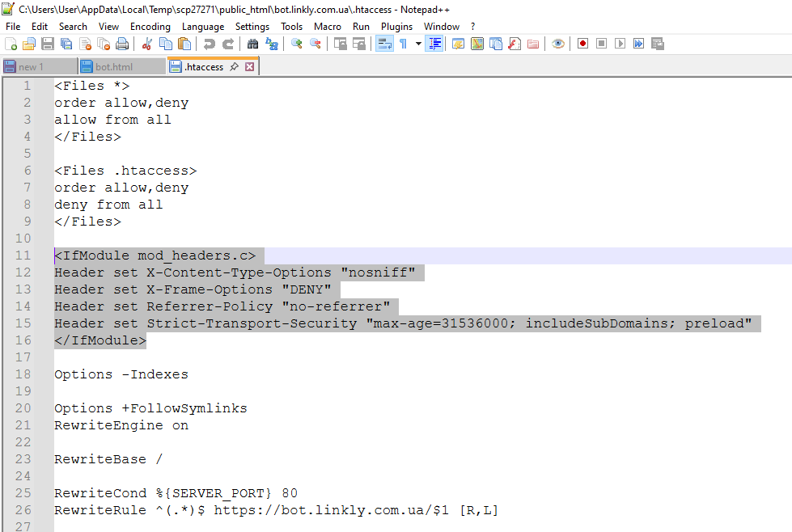
Task: Toggle synchronize vertical scrolling
Action: pos(341,44)
